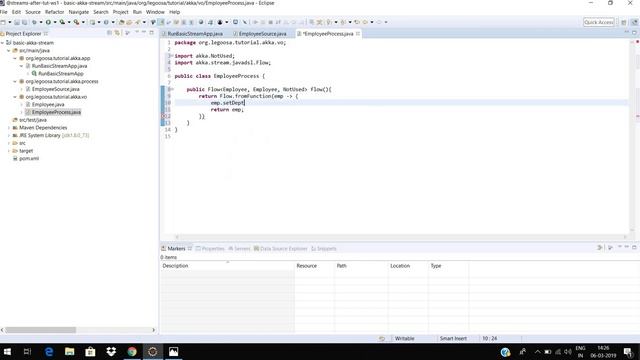Switch to the Properties view tab
This screenshot has width=640, height=360.
click(210, 249)
